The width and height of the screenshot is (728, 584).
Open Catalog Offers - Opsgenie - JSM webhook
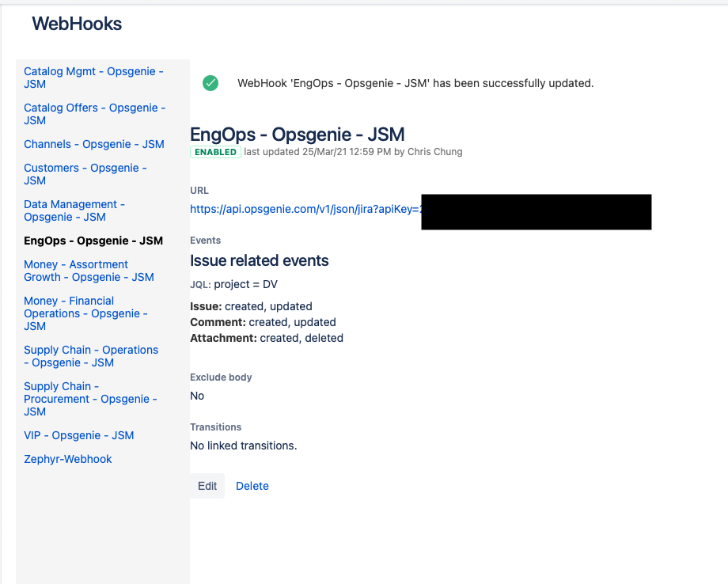(x=95, y=114)
